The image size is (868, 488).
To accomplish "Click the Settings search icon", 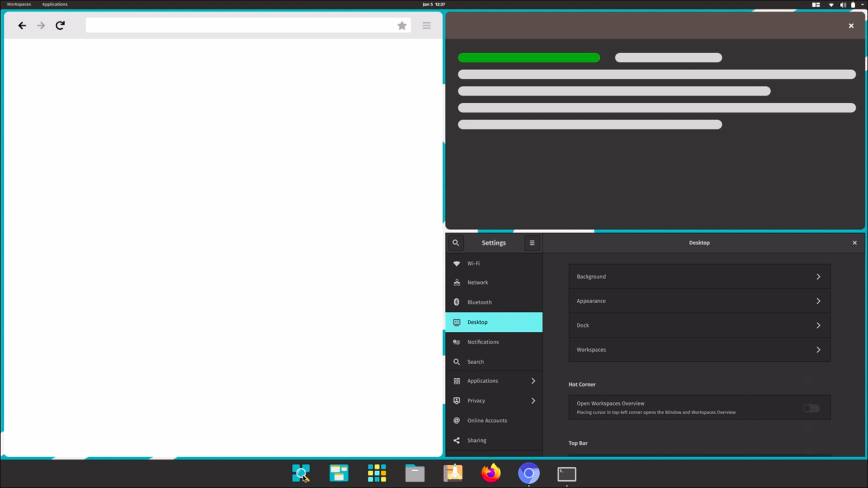I will tap(456, 243).
